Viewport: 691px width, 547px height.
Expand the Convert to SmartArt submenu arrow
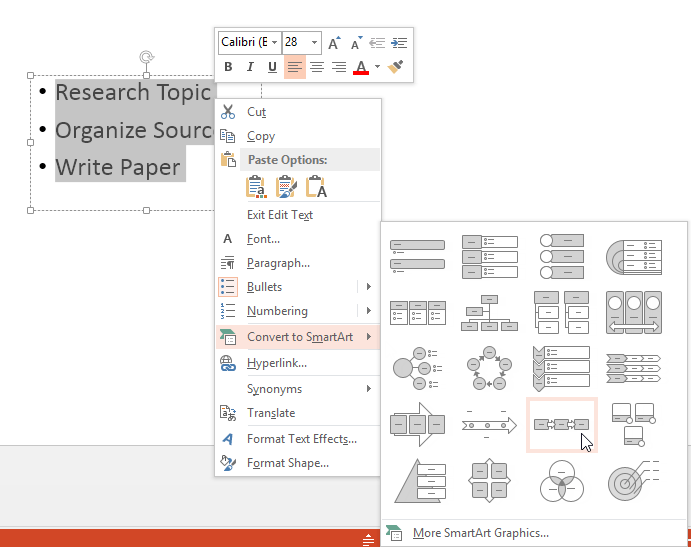pos(369,337)
